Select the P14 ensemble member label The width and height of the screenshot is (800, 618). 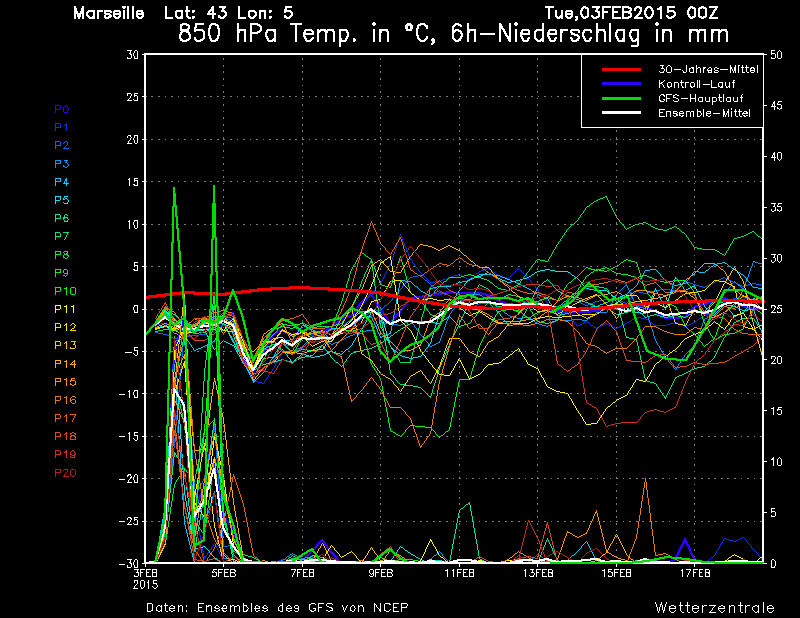point(64,364)
